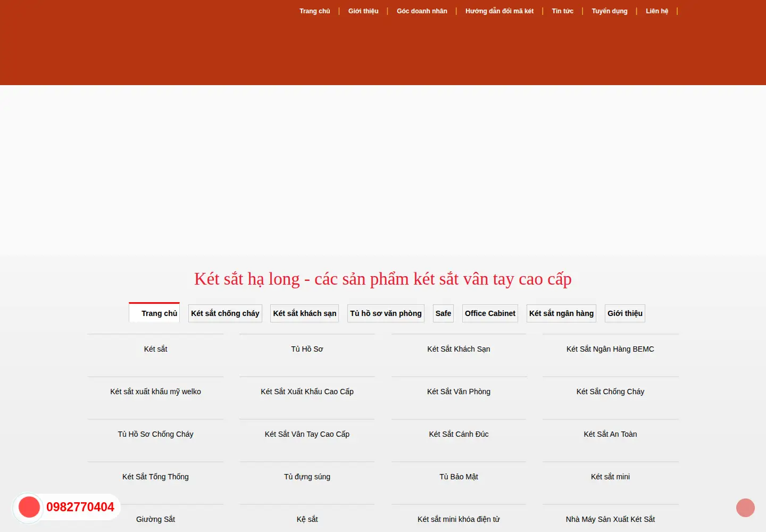The height and width of the screenshot is (532, 766).
Task: Open the Tủ Hồ Sơ category
Action: [x=307, y=349]
